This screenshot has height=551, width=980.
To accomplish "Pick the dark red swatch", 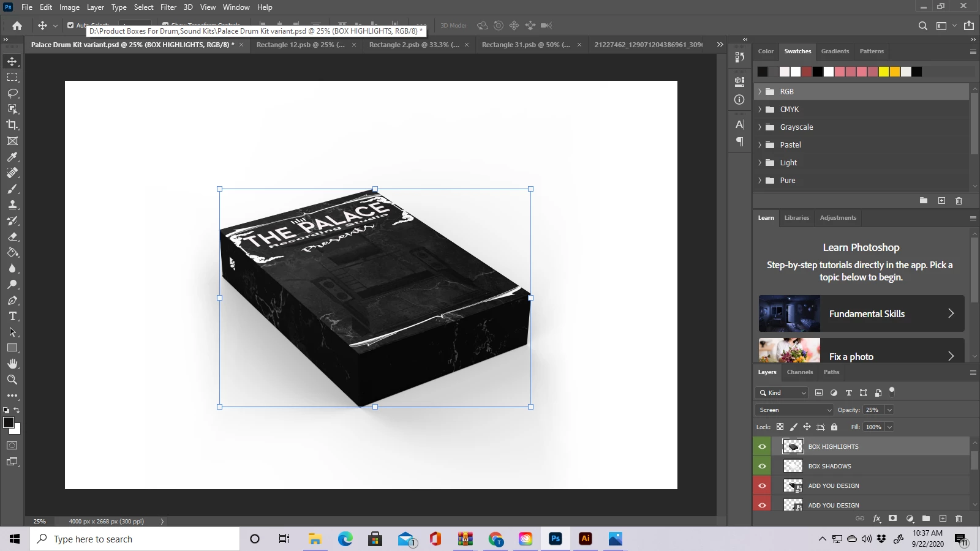I will 807,72.
